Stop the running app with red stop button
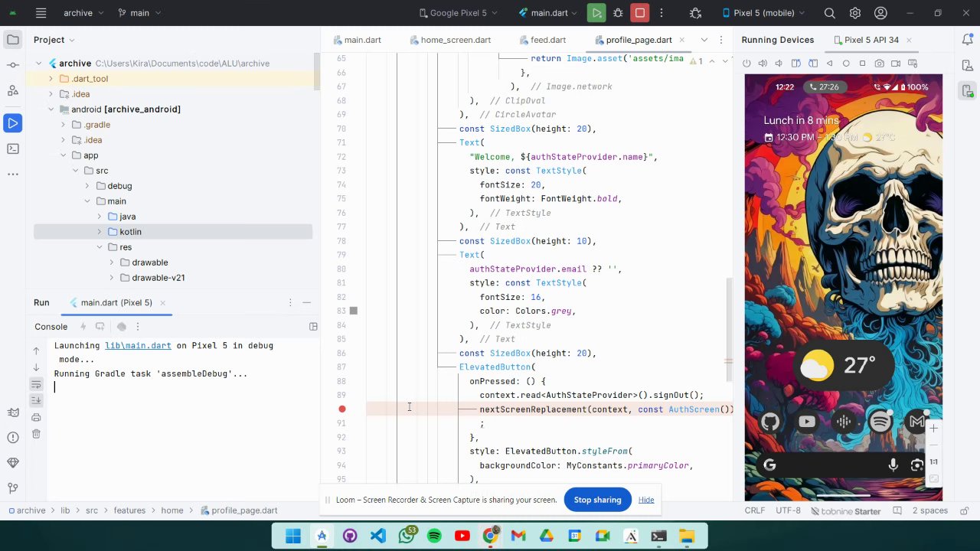 click(x=640, y=13)
